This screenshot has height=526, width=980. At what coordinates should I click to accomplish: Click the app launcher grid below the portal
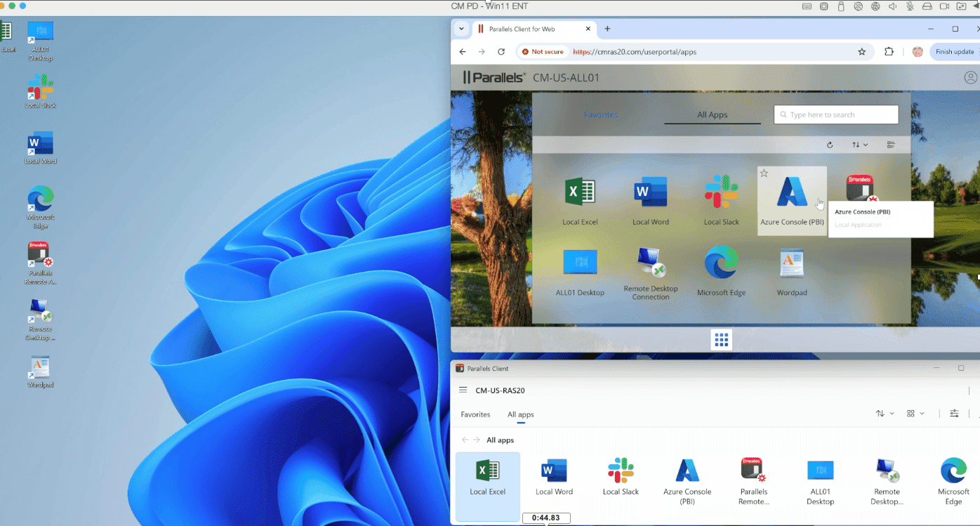721,339
